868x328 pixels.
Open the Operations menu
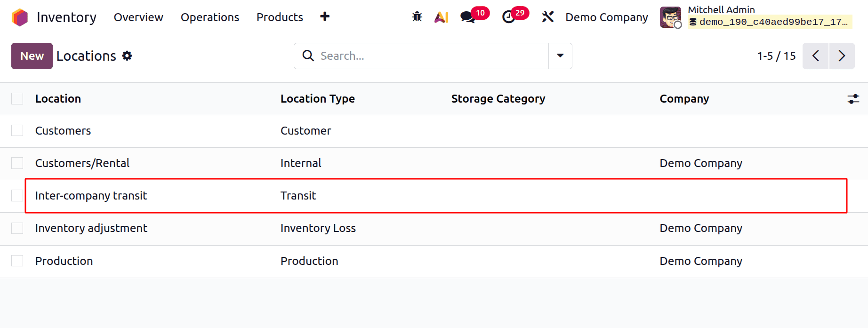point(210,17)
